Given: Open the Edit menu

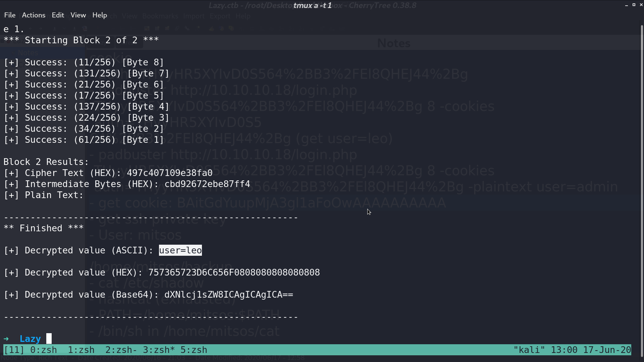Looking at the screenshot, I should 58,15.
